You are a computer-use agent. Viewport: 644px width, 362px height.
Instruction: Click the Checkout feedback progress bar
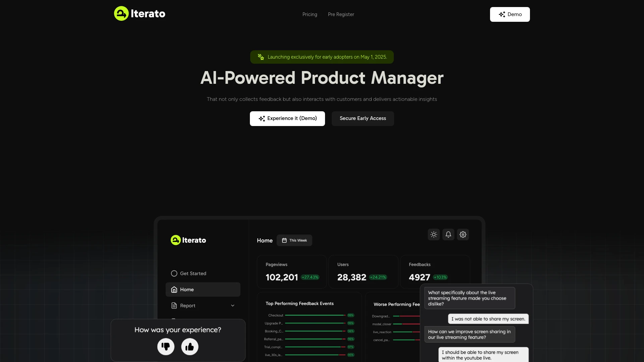click(x=315, y=315)
